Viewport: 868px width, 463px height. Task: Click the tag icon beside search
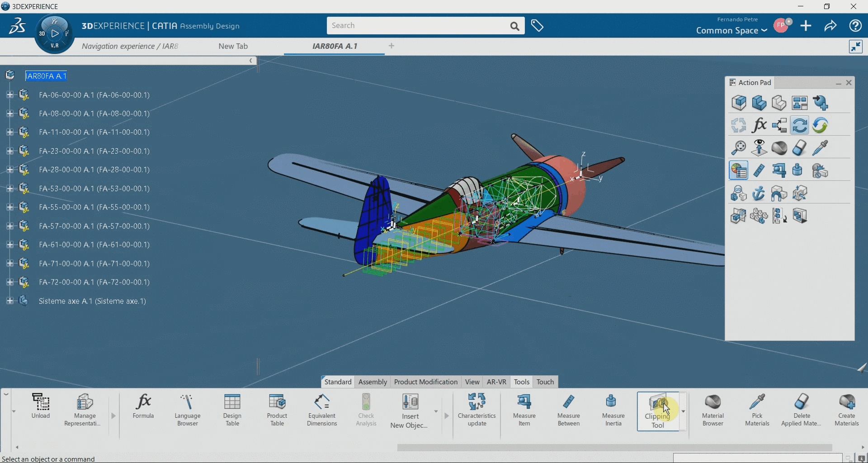537,26
